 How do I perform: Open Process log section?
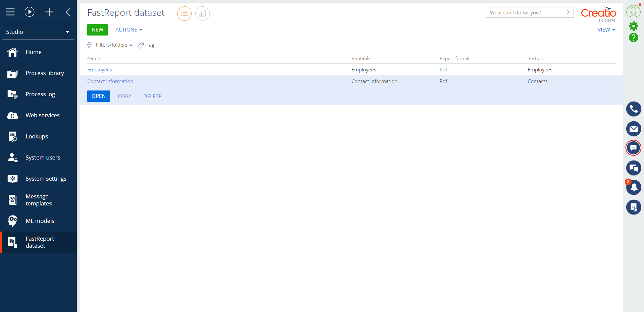[40, 94]
